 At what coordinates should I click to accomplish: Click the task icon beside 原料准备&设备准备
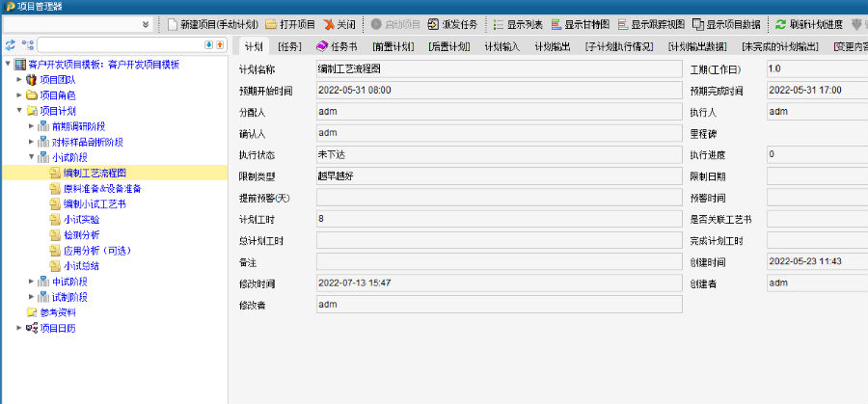click(x=54, y=189)
